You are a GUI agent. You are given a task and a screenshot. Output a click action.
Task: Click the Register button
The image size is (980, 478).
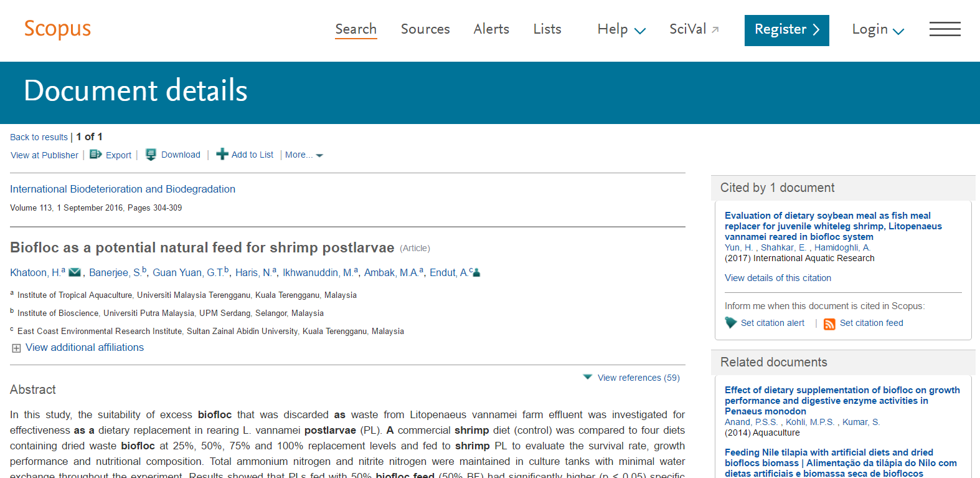[x=786, y=30]
